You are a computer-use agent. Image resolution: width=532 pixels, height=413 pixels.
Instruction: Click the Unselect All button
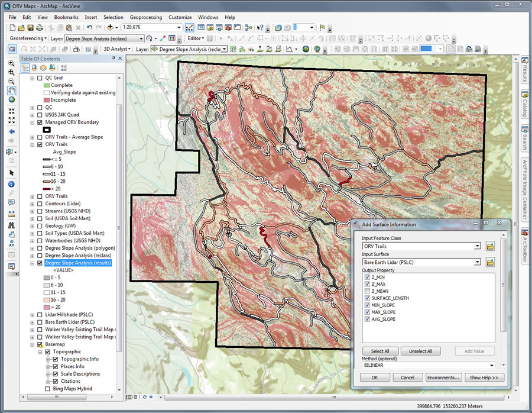pyautogui.click(x=420, y=351)
